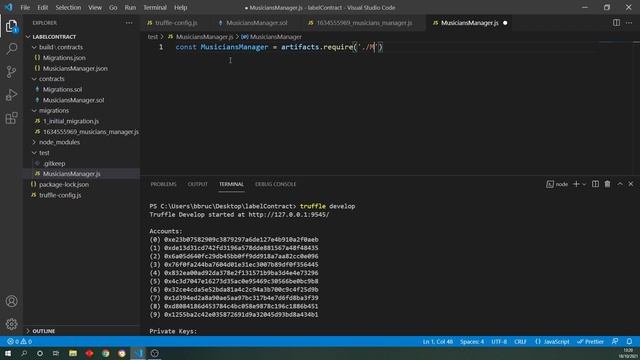The width and height of the screenshot is (640, 360).
Task: Open the notifications bell in status bar
Action: click(x=629, y=341)
